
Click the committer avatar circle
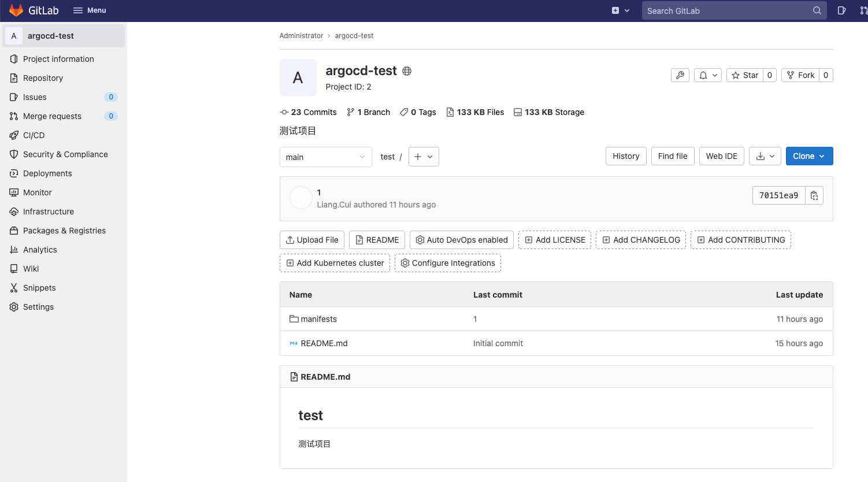(301, 198)
